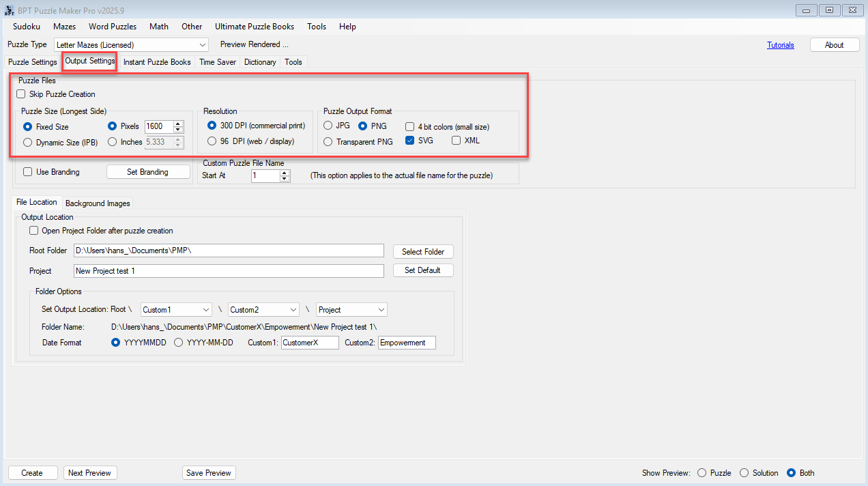Uncheck the SVG output format checkbox

click(410, 141)
